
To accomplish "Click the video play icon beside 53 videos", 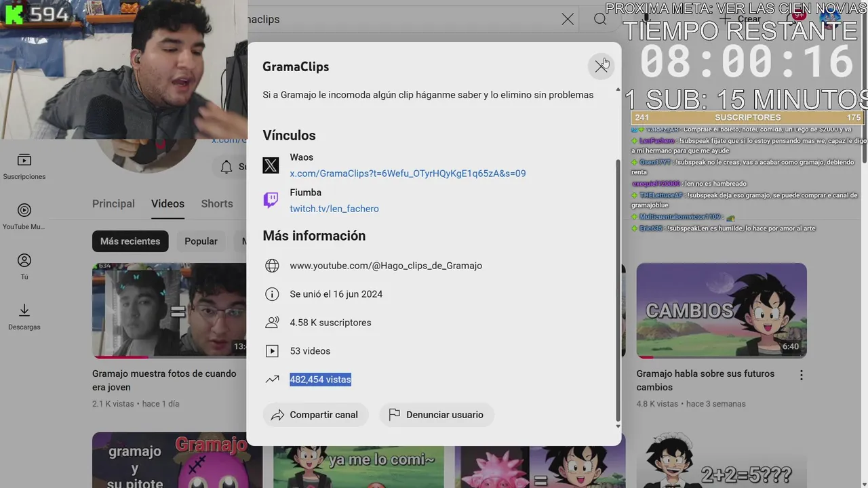I will coord(272,351).
